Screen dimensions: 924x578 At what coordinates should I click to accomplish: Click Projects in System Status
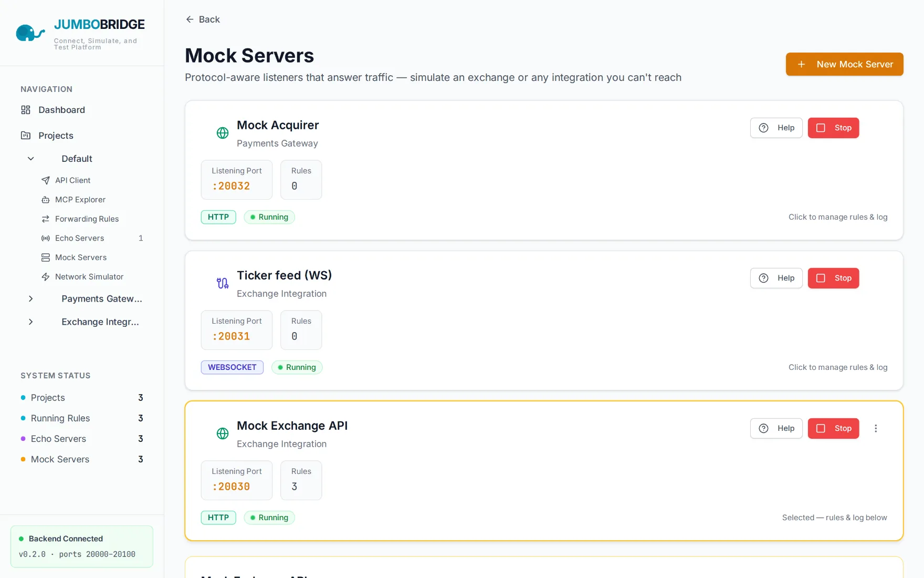coord(82,398)
